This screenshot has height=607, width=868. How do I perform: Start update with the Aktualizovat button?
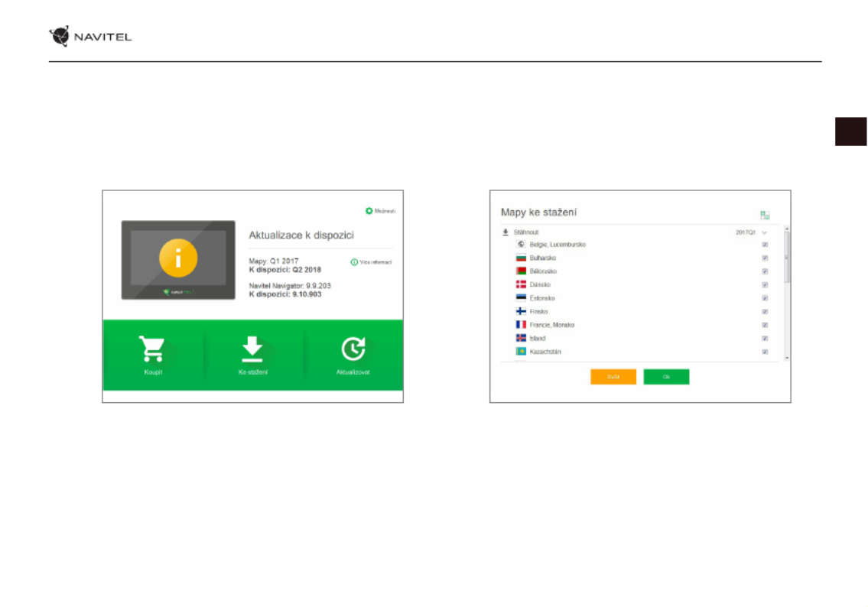point(353,355)
